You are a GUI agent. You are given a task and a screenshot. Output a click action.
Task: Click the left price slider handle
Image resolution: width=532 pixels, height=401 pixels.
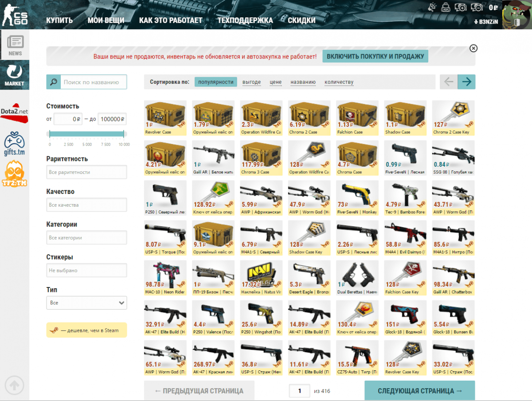(50, 134)
